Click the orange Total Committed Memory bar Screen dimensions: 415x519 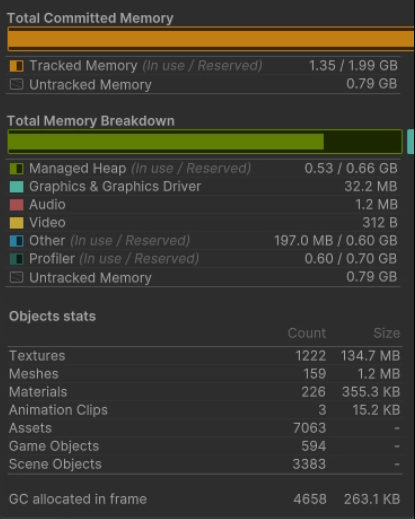click(x=211, y=39)
